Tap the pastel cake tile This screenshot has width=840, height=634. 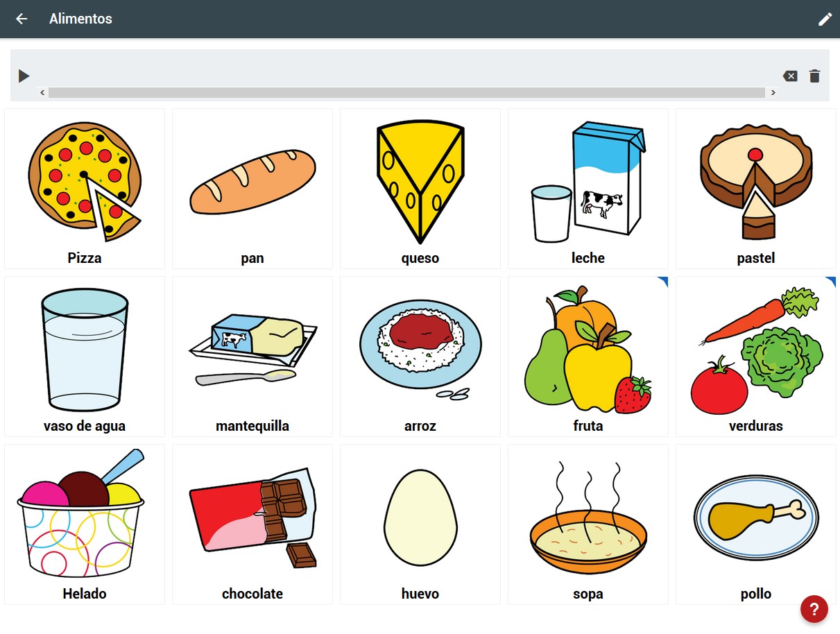click(x=756, y=189)
